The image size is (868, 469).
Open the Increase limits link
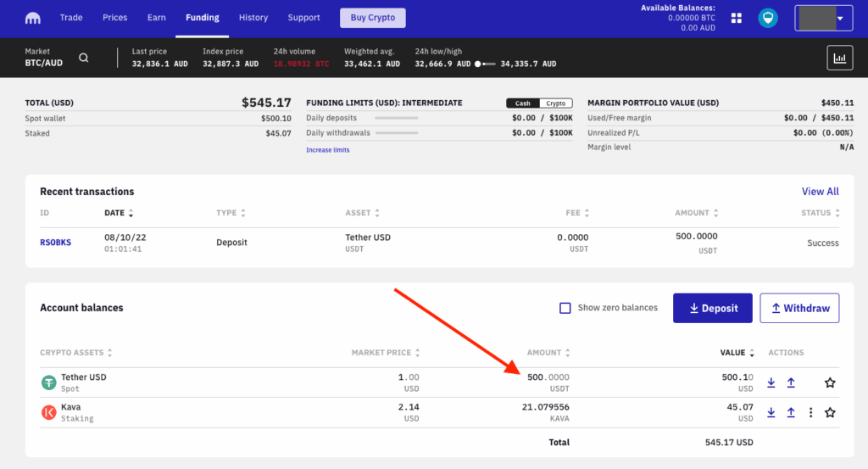328,150
